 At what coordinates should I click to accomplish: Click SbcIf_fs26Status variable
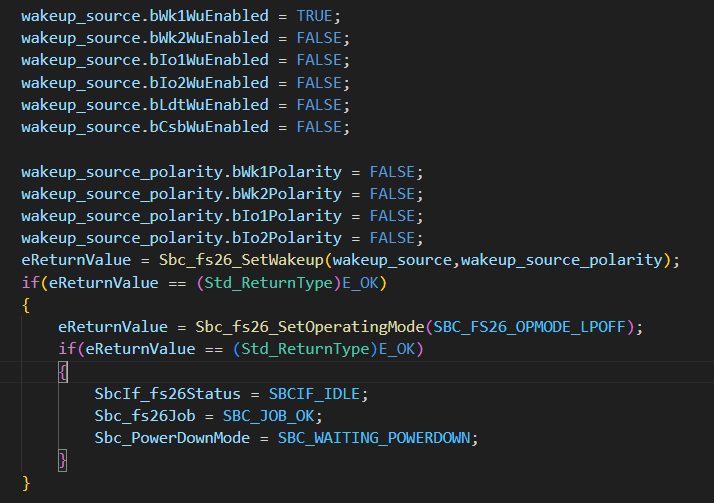[x=168, y=394]
